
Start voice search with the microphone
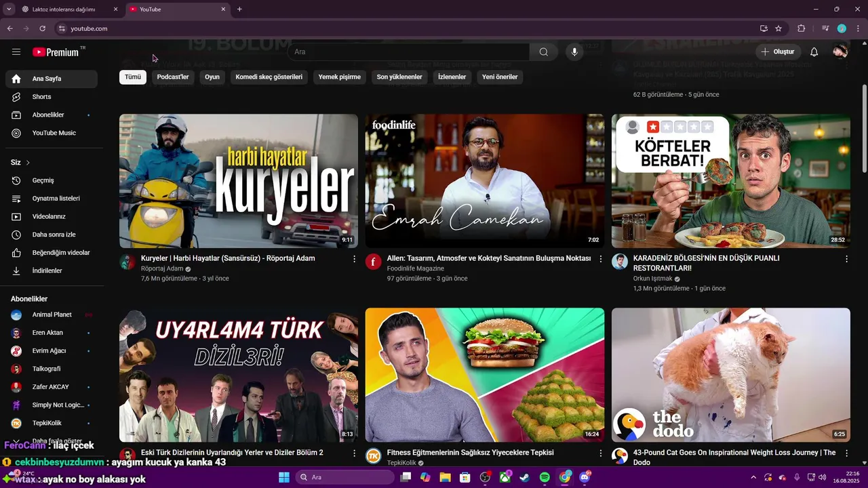(x=574, y=52)
